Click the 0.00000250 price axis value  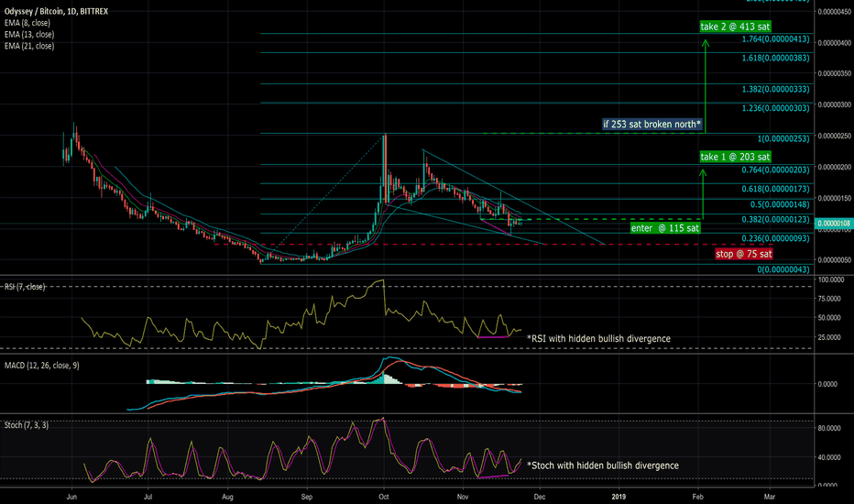pos(835,135)
